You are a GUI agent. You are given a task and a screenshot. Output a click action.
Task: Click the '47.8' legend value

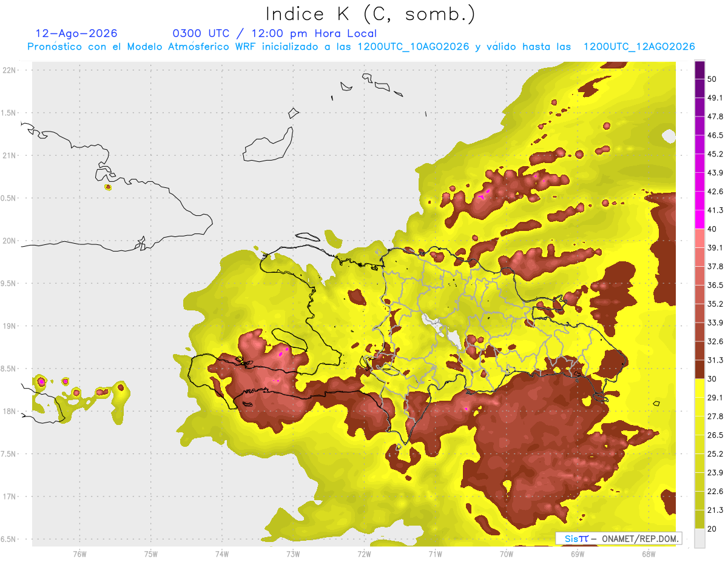(x=716, y=117)
